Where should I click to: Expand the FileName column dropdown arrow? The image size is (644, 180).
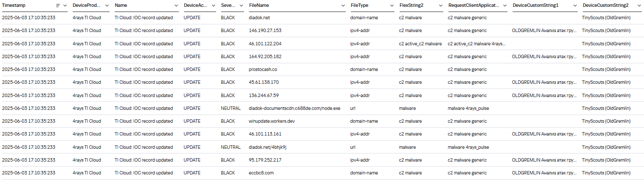pos(343,6)
